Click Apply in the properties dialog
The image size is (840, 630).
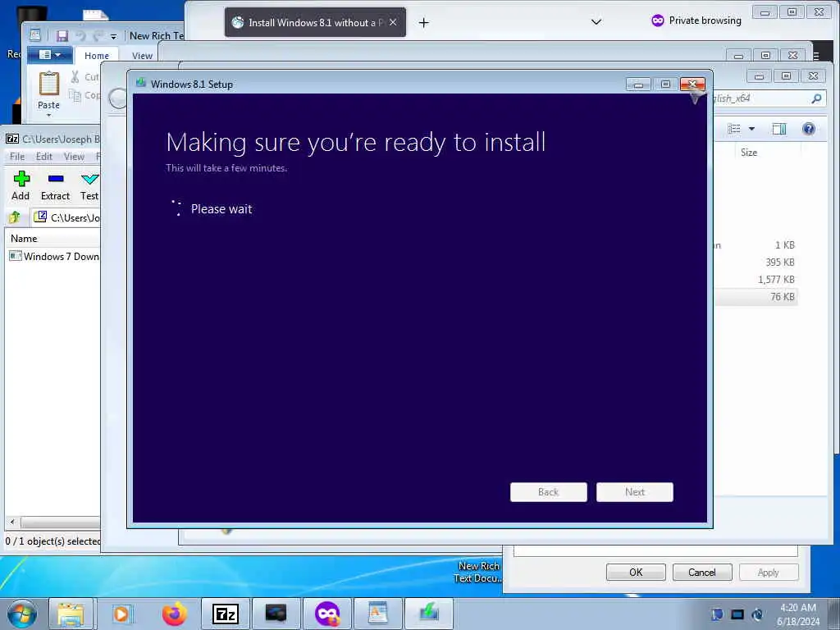[769, 572]
